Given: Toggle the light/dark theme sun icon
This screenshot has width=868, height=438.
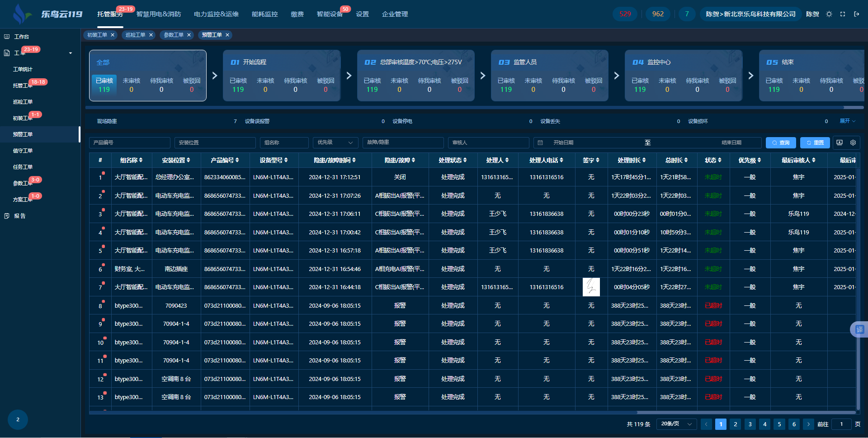Looking at the screenshot, I should [829, 14].
